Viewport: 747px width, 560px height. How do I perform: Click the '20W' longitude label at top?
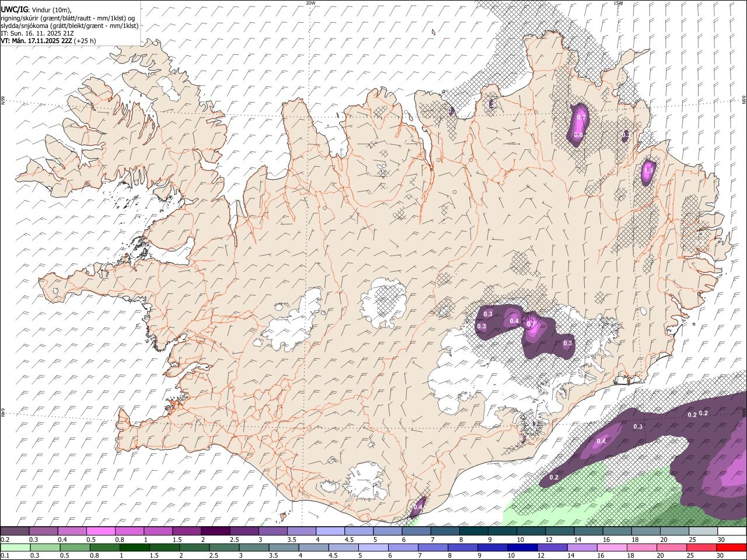point(310,3)
